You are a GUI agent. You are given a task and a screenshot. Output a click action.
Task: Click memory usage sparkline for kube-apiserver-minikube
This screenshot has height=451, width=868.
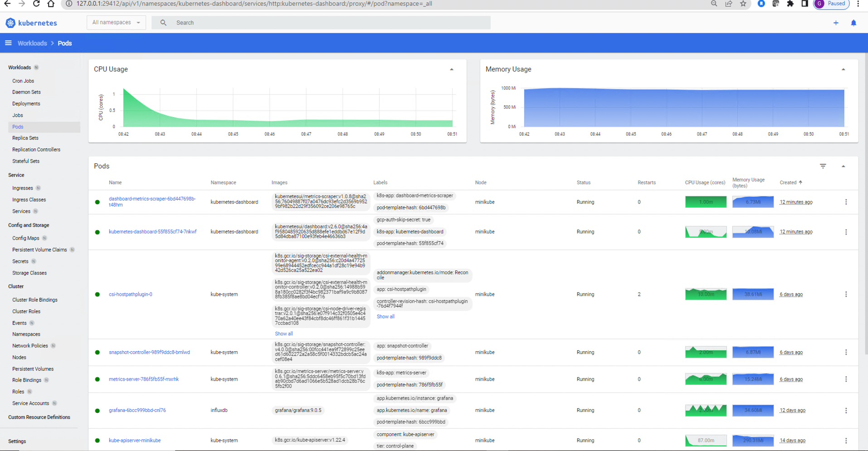click(x=753, y=441)
